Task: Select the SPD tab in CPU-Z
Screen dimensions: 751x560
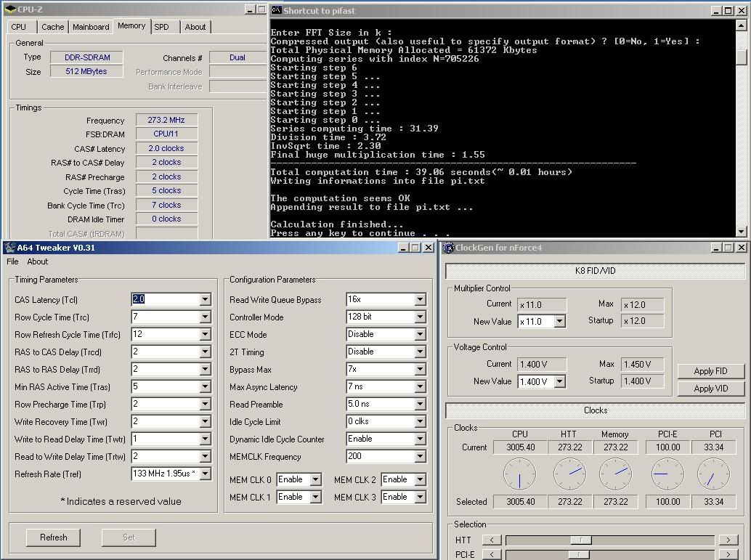Action: 161,27
